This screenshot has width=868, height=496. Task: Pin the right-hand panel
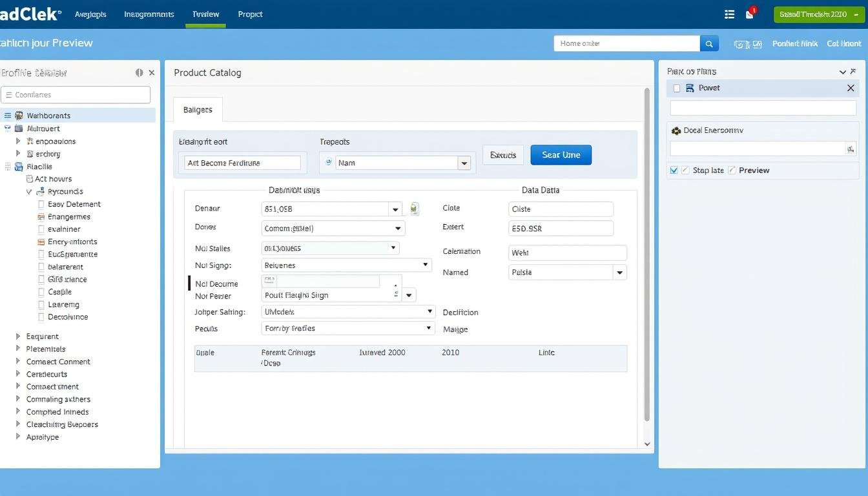pyautogui.click(x=854, y=72)
